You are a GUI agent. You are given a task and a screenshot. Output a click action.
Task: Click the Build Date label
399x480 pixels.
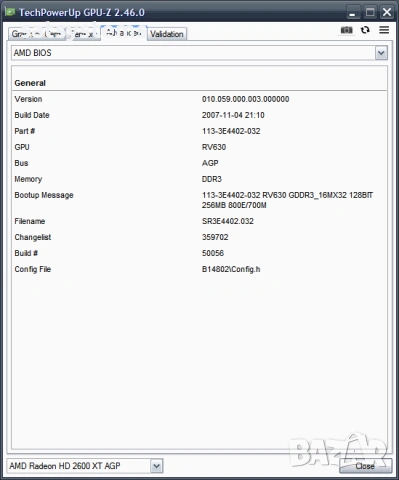pos(32,115)
